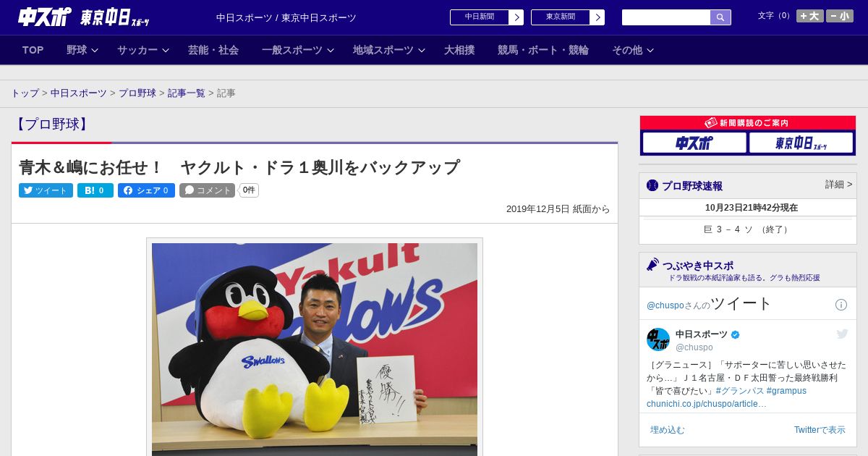The width and height of the screenshot is (868, 456).
Task: Click the Twitter bird icon in tweet
Action: click(x=842, y=334)
